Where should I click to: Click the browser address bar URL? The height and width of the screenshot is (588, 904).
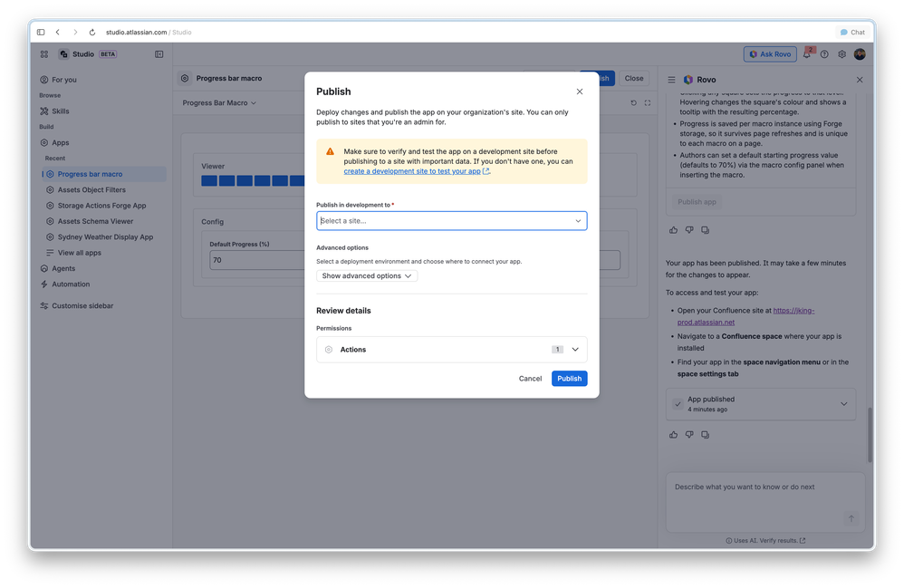pyautogui.click(x=149, y=33)
